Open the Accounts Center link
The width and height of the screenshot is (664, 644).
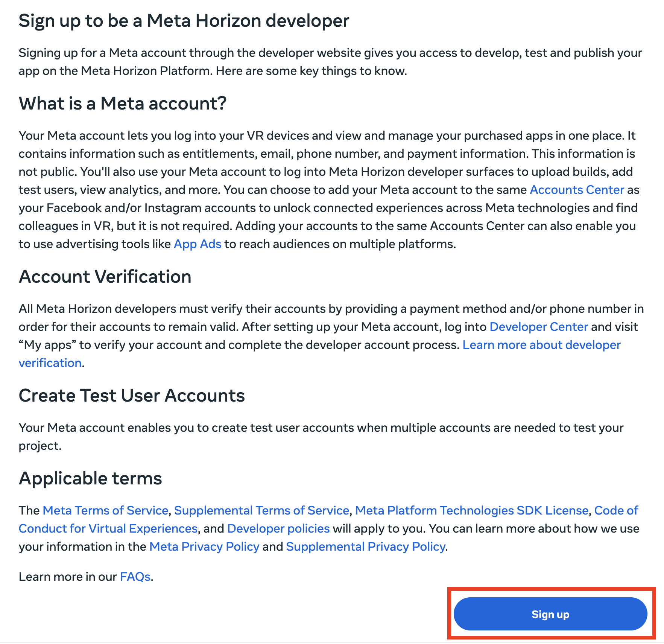point(577,190)
